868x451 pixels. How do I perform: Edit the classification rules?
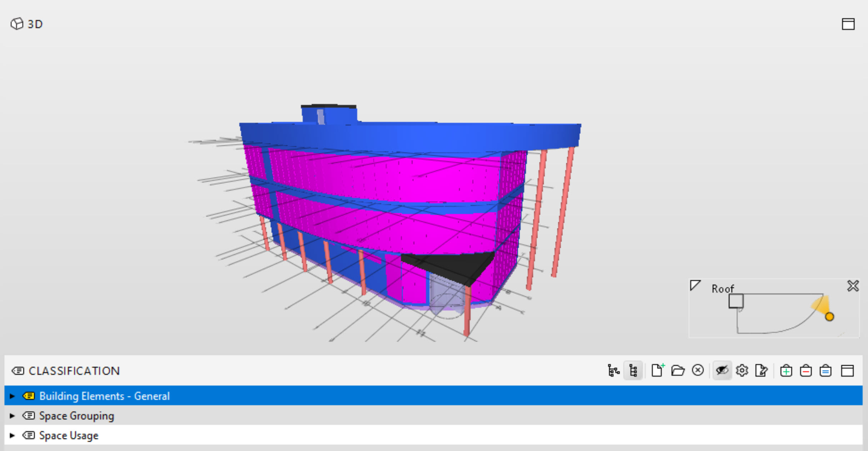coord(762,371)
